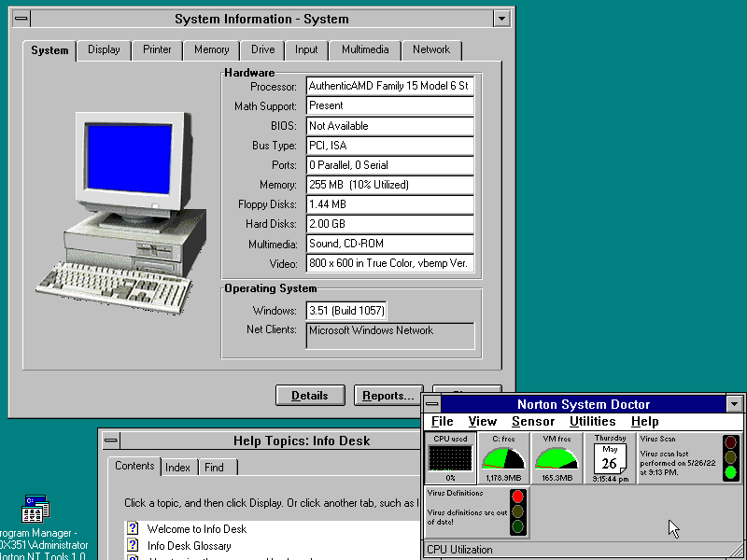Click the Floppy Disks value 1.44 MB
This screenshot has height=560, width=747.
coord(389,204)
